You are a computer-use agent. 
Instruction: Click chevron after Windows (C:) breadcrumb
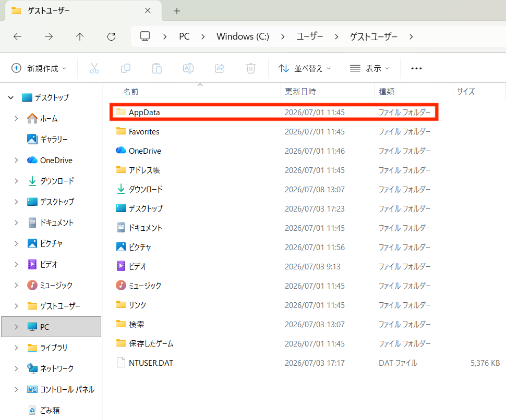(283, 37)
